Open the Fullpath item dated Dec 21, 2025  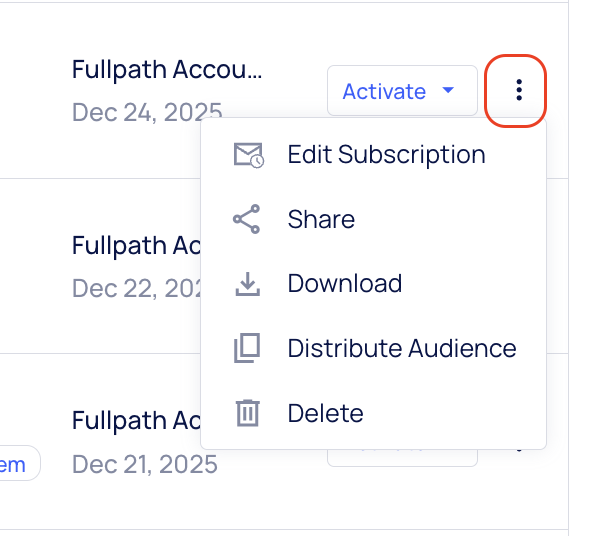(135, 421)
